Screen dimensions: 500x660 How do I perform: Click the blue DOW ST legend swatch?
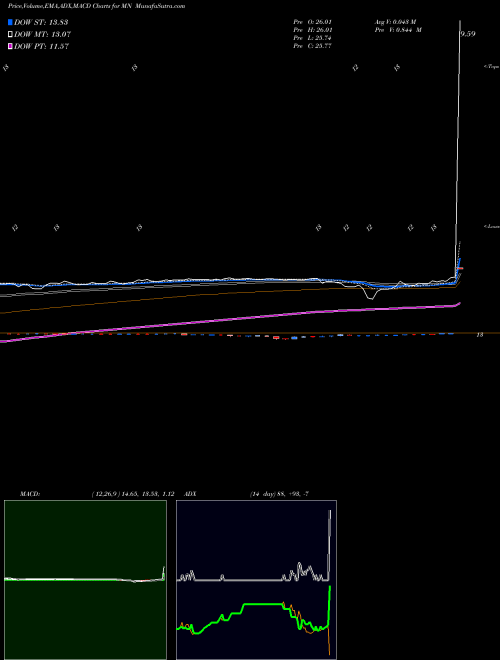coord(10,22)
